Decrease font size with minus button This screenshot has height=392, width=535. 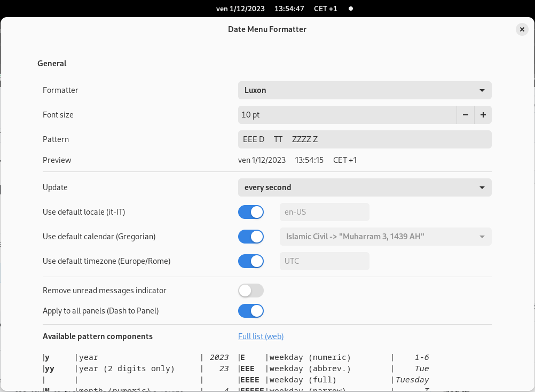(465, 115)
